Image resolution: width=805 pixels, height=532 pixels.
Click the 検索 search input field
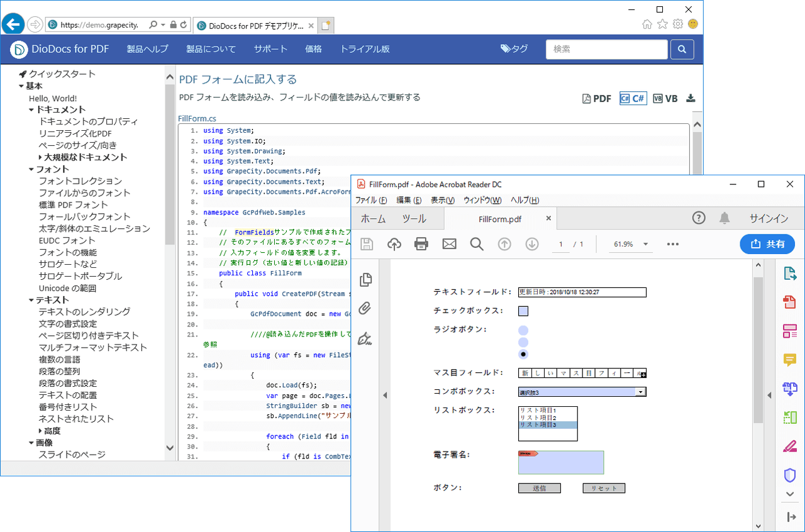pos(606,49)
